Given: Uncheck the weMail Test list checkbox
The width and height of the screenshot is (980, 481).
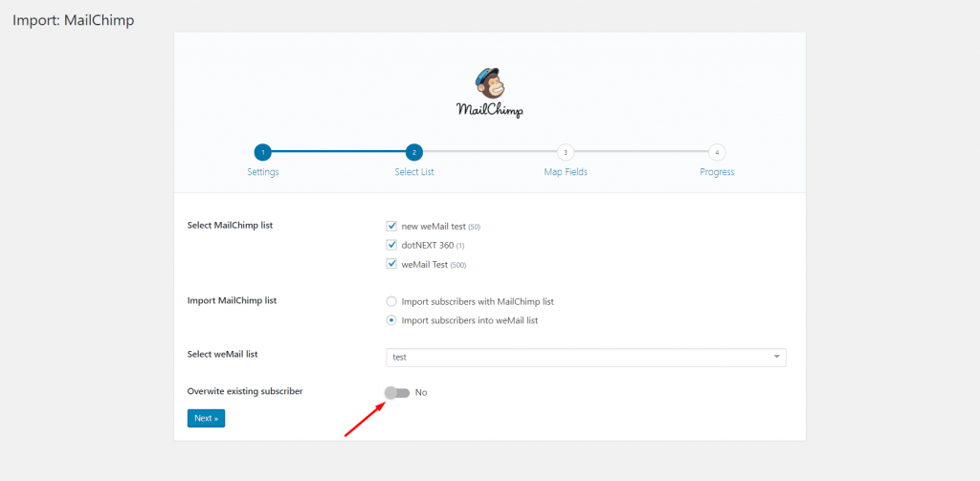Looking at the screenshot, I should [x=391, y=264].
